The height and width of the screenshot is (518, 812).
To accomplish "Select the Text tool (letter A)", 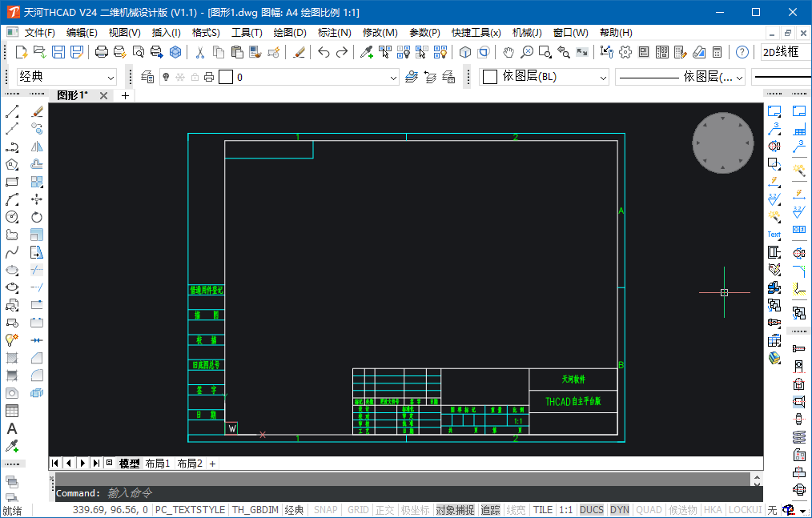I will [12, 429].
